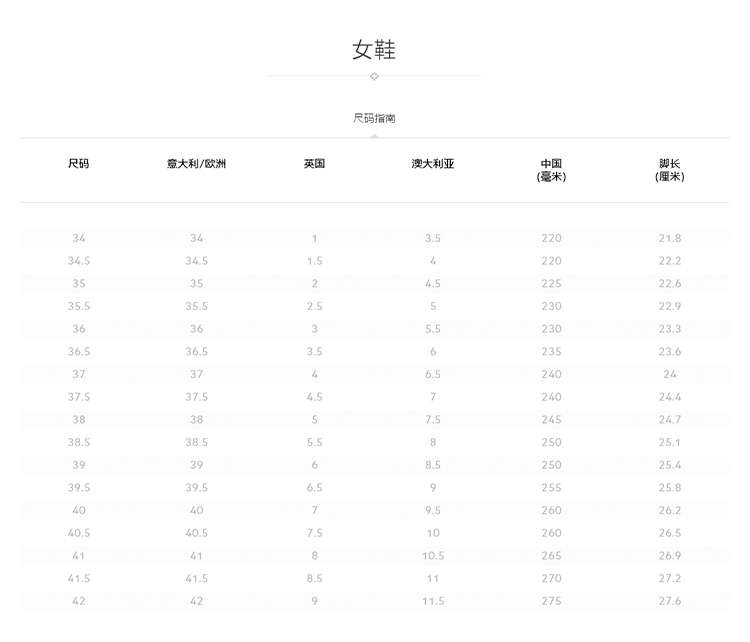Select the China size 235 cell
Screen dimensions: 750x642
click(551, 352)
